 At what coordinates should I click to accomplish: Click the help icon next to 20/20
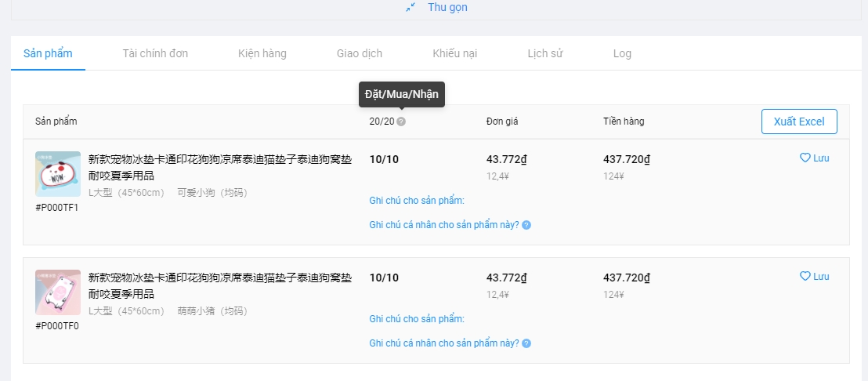[x=401, y=122]
